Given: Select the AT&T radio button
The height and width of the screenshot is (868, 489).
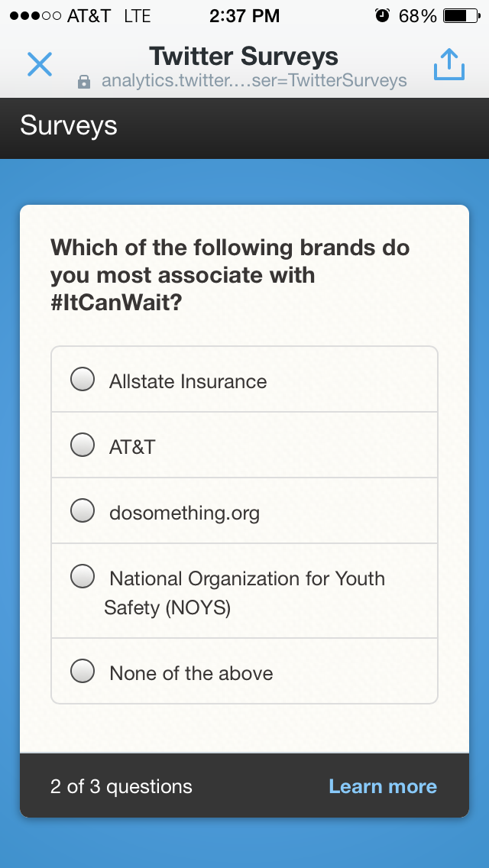Looking at the screenshot, I should click(83, 445).
